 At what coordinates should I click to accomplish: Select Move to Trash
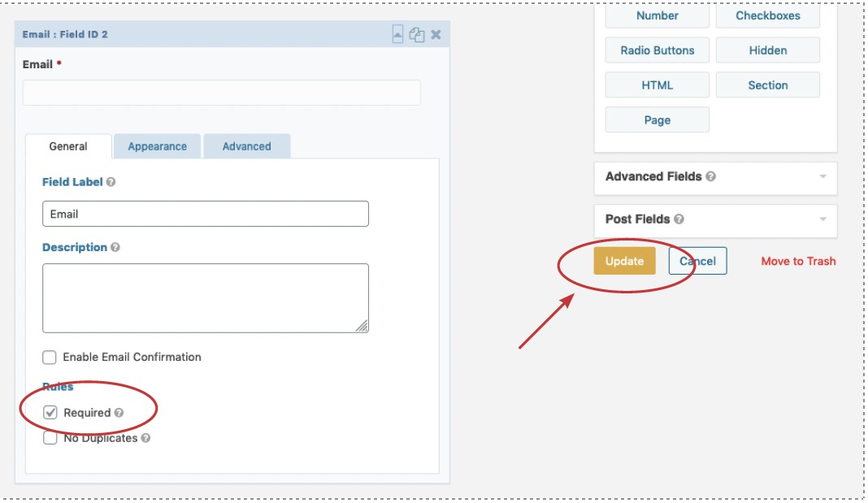798,261
